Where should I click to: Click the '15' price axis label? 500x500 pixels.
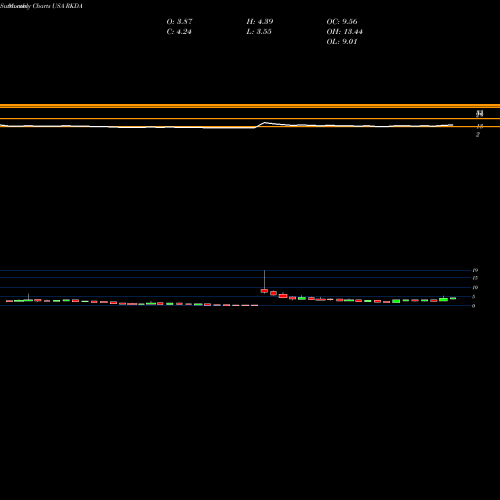pyautogui.click(x=475, y=278)
